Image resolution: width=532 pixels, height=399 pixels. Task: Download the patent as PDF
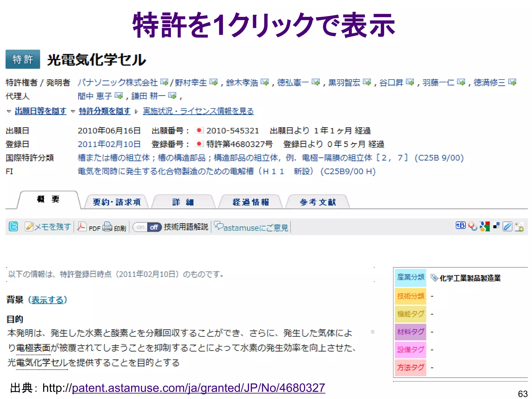[x=89, y=227]
